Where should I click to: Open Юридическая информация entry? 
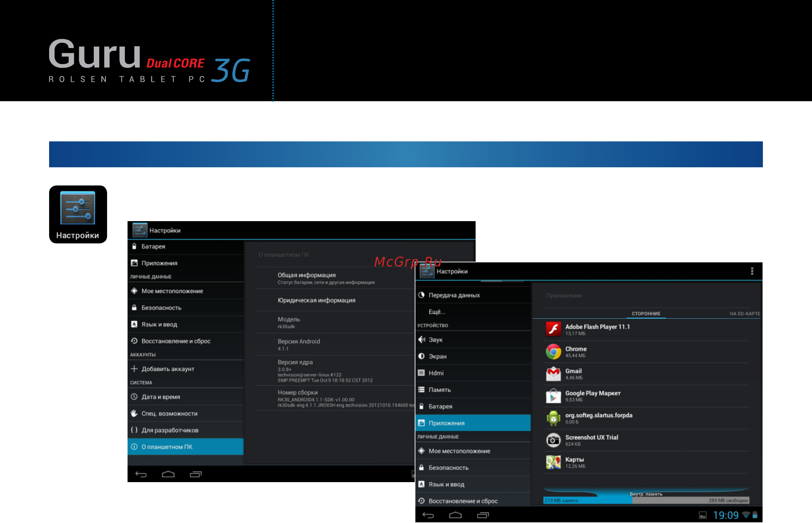[335, 300]
